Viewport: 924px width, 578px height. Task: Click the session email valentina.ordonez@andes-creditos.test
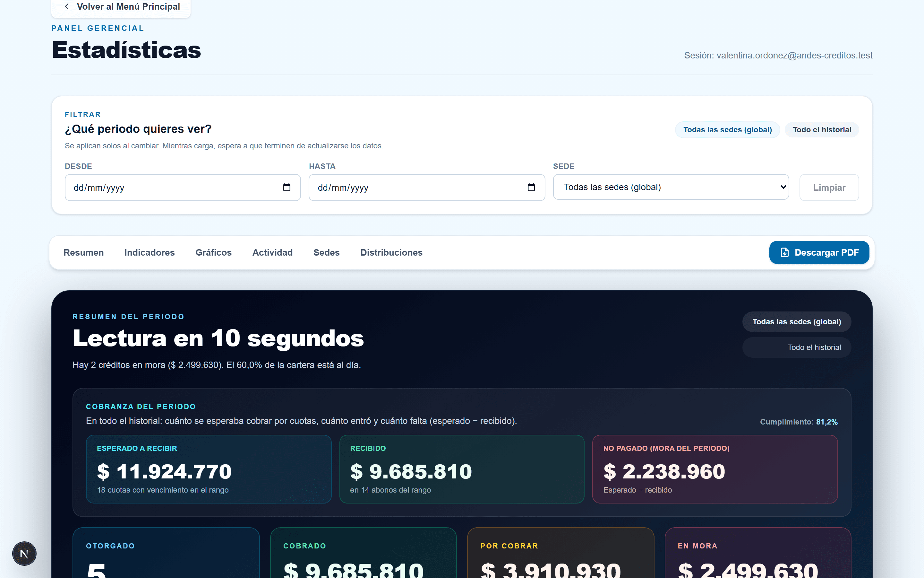coord(794,56)
